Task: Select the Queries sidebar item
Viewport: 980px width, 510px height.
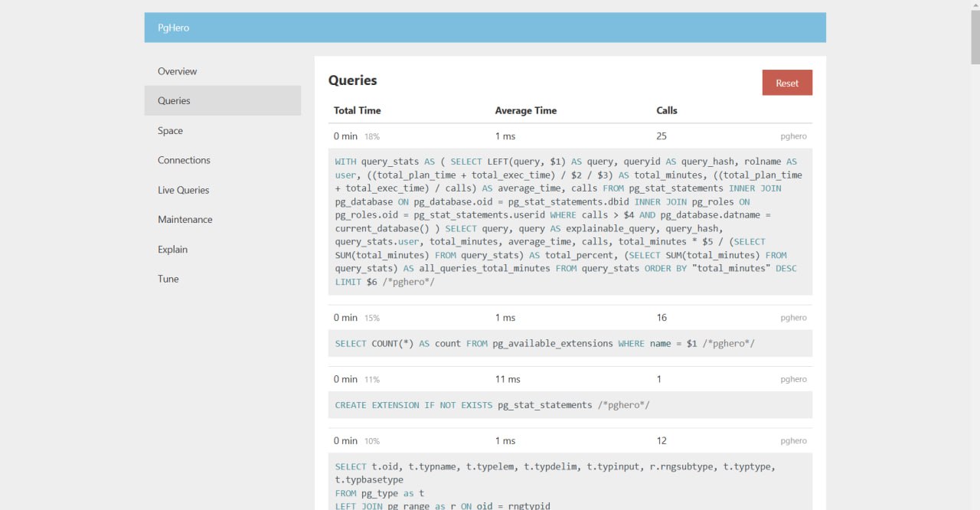Action: (x=174, y=101)
